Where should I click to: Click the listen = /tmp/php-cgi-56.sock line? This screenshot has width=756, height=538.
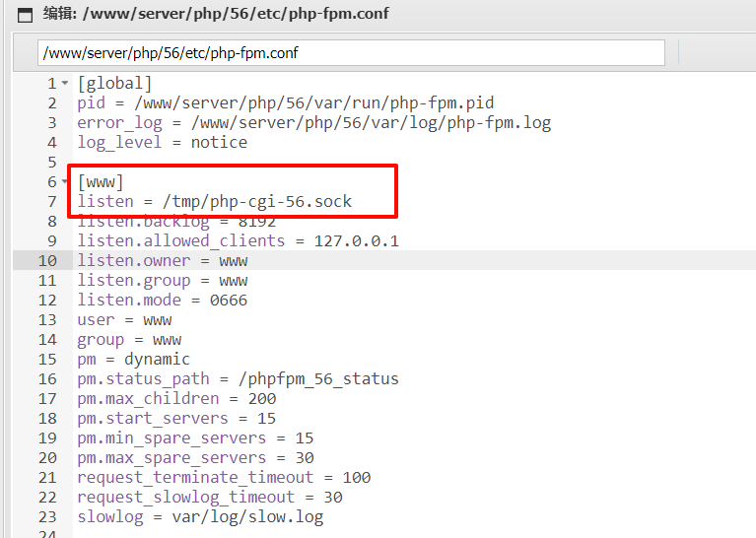coord(214,202)
